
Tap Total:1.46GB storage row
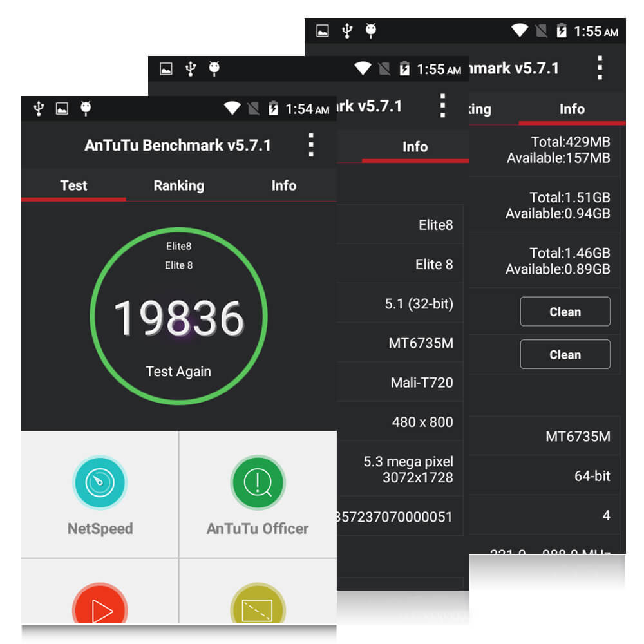click(544, 261)
